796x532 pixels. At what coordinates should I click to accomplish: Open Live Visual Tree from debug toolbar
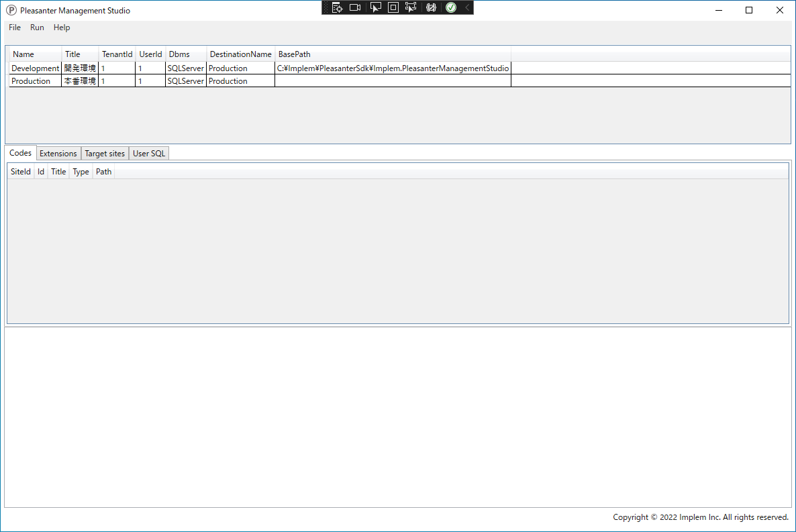(337, 7)
